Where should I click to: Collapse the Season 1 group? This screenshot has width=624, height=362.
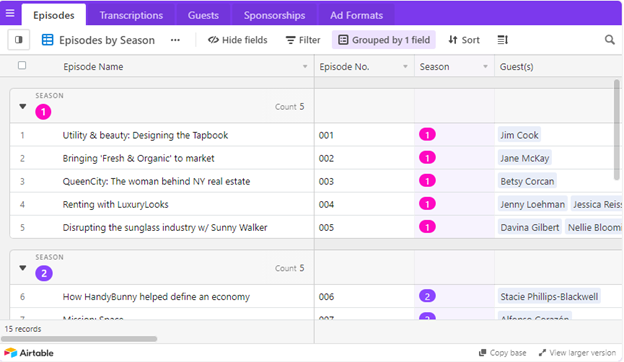coord(23,106)
